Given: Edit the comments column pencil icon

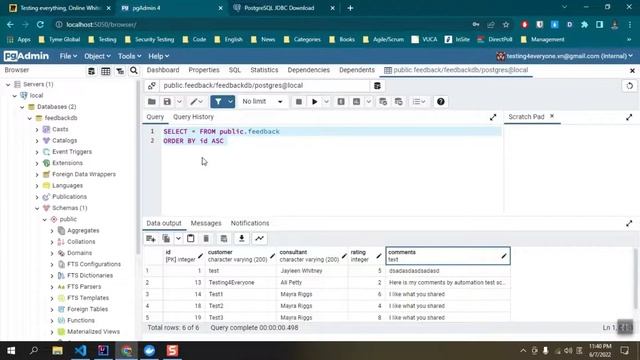Looking at the screenshot, I should click(x=504, y=256).
